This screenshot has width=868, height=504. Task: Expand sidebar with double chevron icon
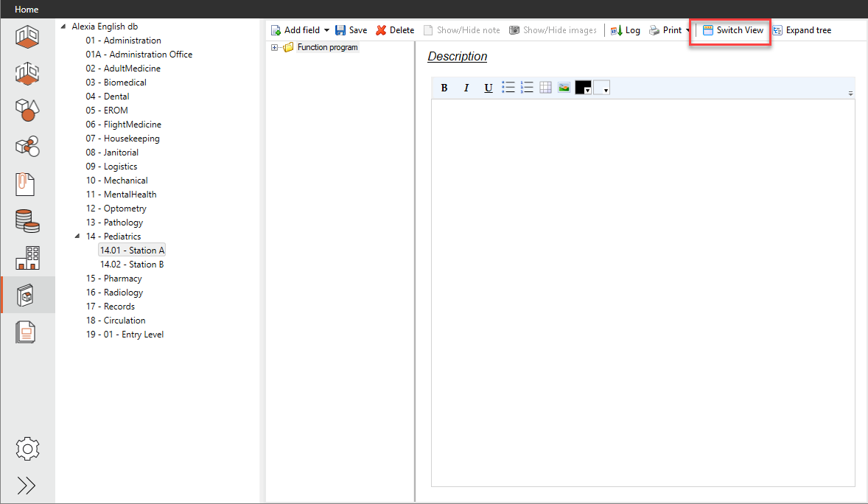[27, 485]
